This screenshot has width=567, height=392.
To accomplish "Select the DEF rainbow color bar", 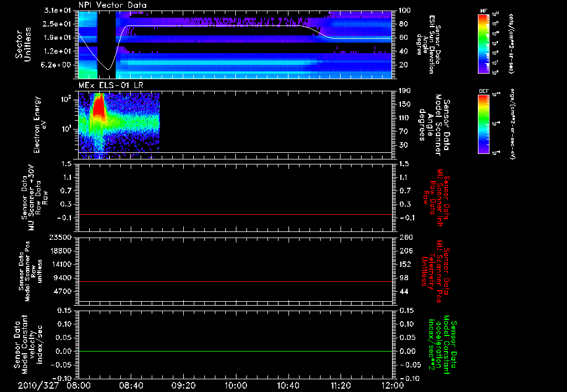I will click(x=484, y=124).
